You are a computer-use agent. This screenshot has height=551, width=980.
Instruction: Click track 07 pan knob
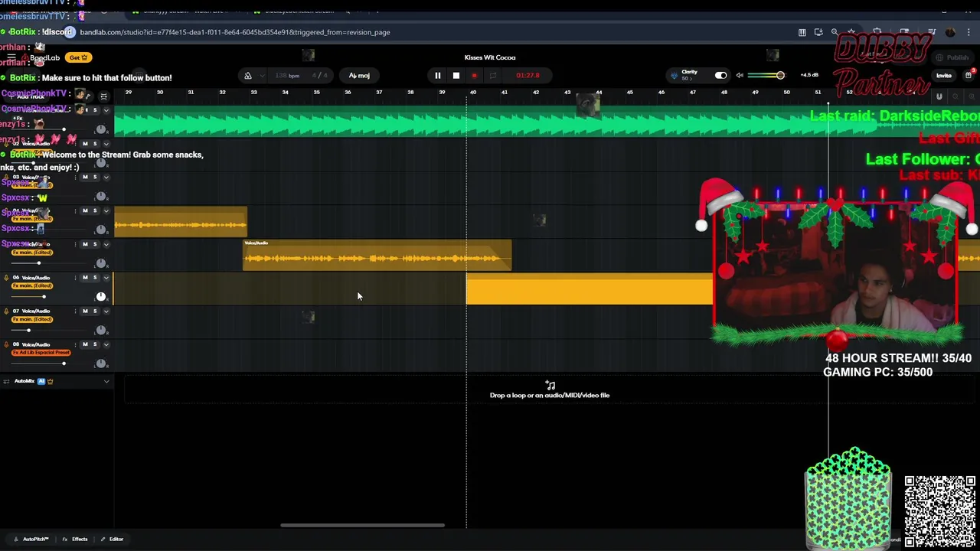click(101, 330)
